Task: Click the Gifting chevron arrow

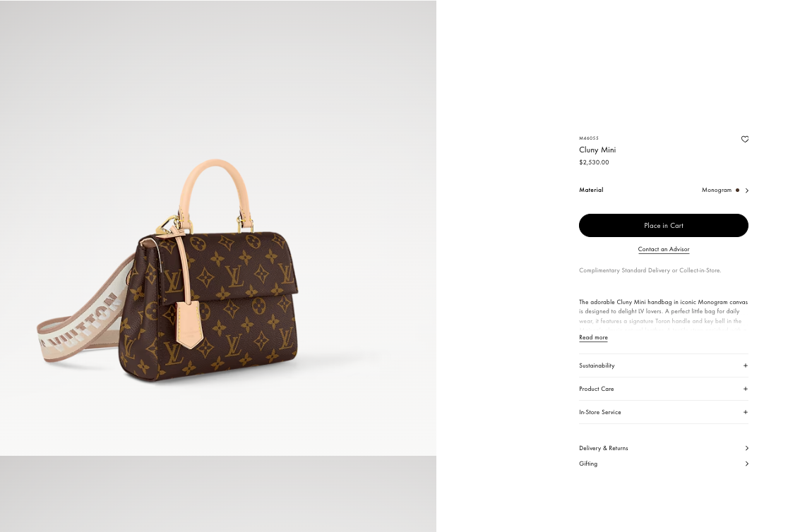Action: tap(746, 464)
